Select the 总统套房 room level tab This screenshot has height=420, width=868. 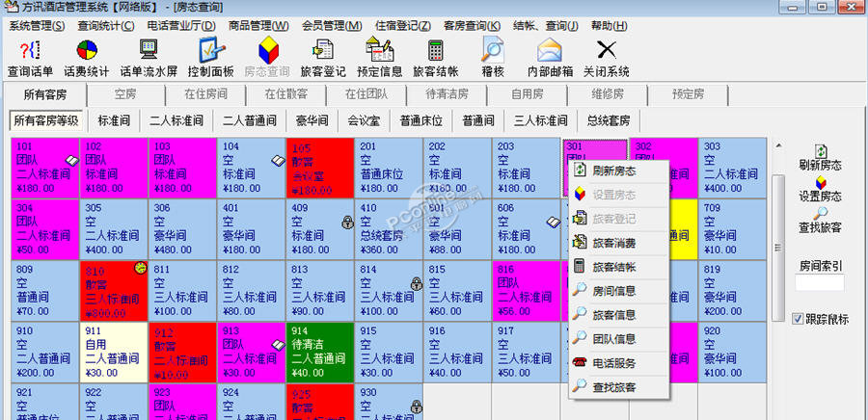point(609,120)
